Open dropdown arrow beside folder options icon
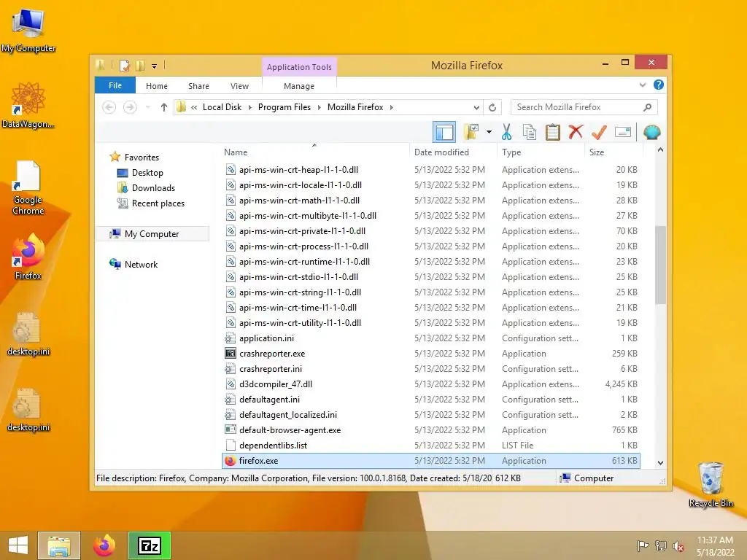 [x=489, y=132]
